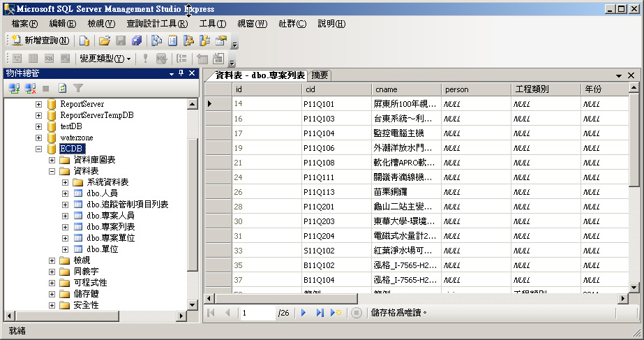Viewport: 644px width, 340px height.
Task: Click the Save floppy disk icon
Action: (x=121, y=40)
